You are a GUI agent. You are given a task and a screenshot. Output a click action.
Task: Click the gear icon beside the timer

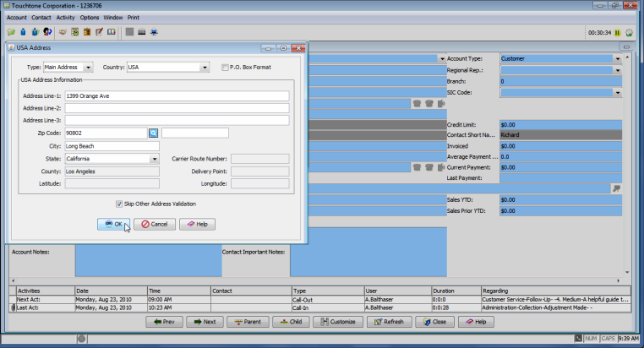pyautogui.click(x=630, y=32)
